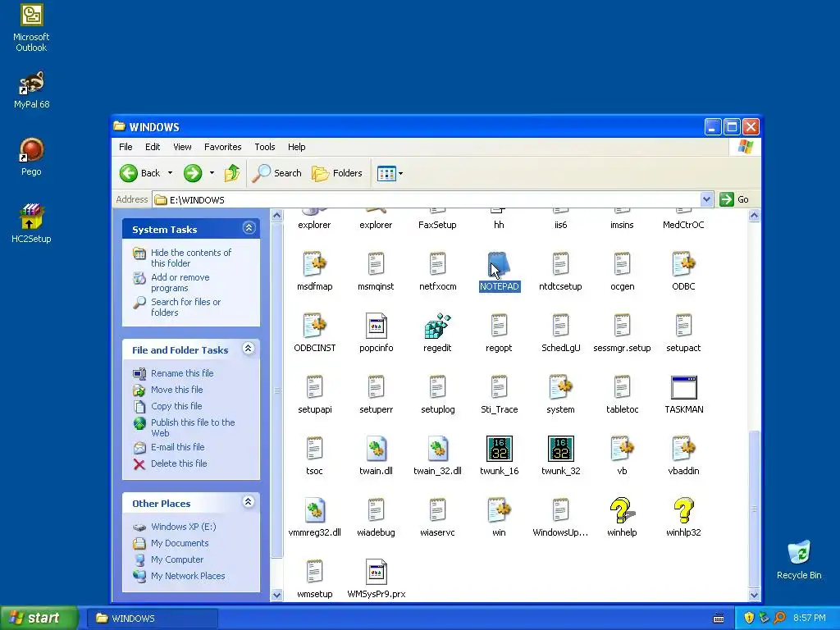840x630 pixels.
Task: Select the TASKMAN program icon
Action: [x=683, y=387]
